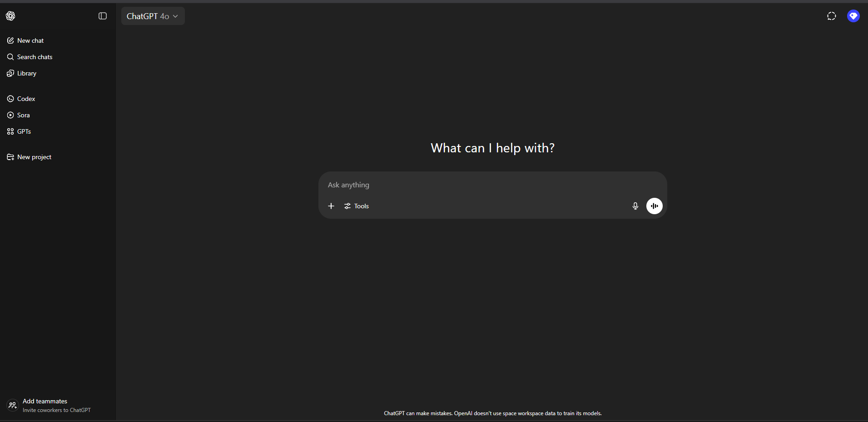Screen dimensions: 868x422
Task: Click the GPTs grid icon
Action: 10,131
